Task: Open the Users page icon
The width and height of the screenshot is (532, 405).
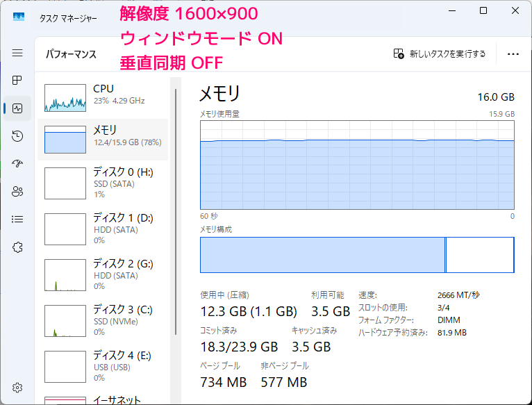Action: pos(17,192)
